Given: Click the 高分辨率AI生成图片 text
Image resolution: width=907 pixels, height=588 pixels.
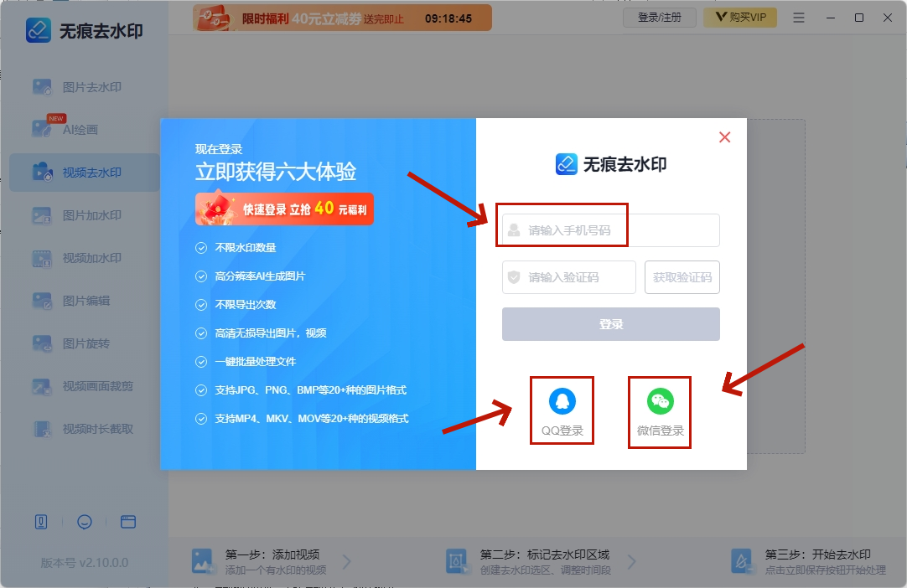Looking at the screenshot, I should pos(260,276).
